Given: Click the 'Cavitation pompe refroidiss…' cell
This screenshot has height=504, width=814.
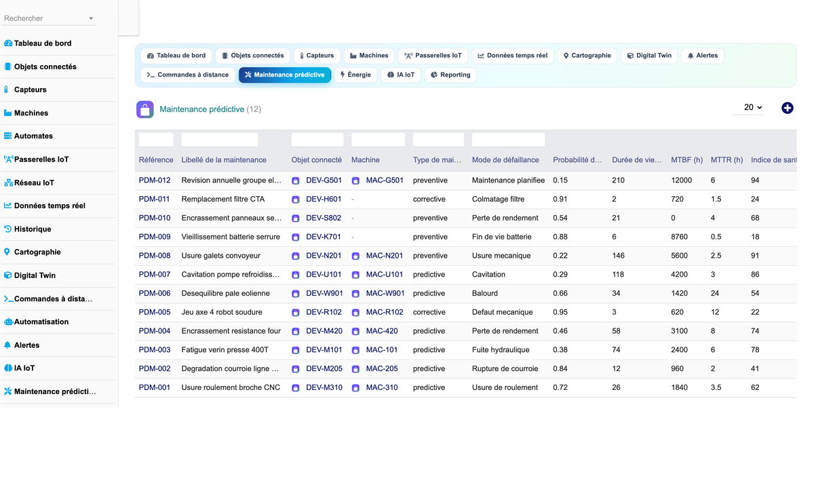Looking at the screenshot, I should tap(231, 275).
